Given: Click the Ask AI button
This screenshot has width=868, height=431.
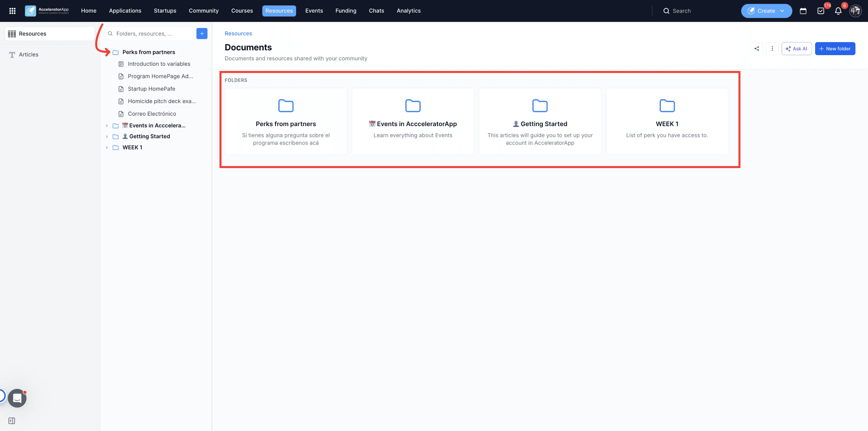Looking at the screenshot, I should [x=797, y=49].
